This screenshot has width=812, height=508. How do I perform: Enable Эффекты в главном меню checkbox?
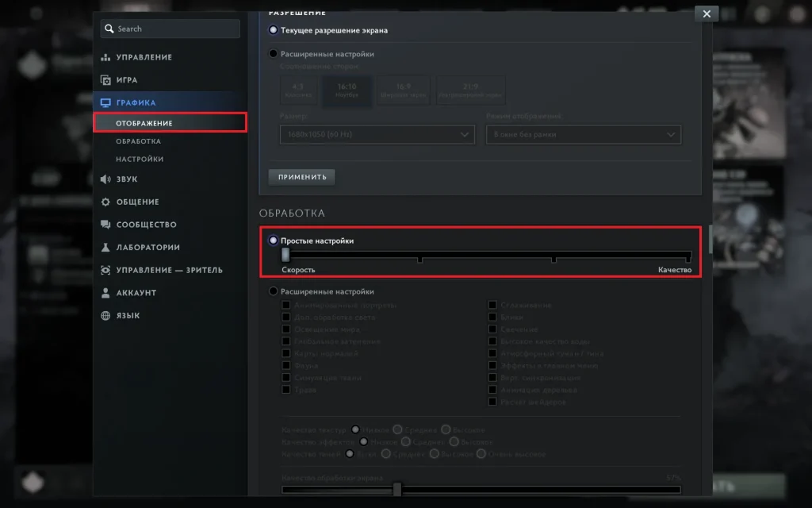[x=492, y=365]
